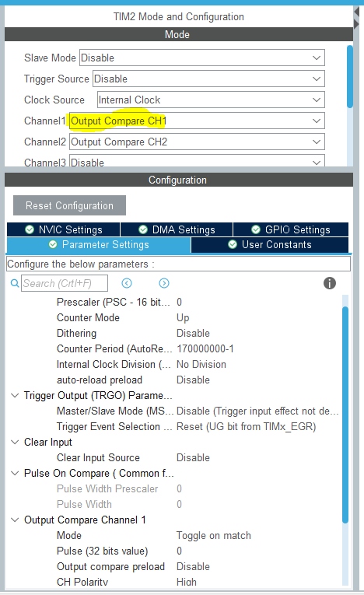Go to previous search result arrow
Viewport: 364px width, 595px height.
(127, 283)
